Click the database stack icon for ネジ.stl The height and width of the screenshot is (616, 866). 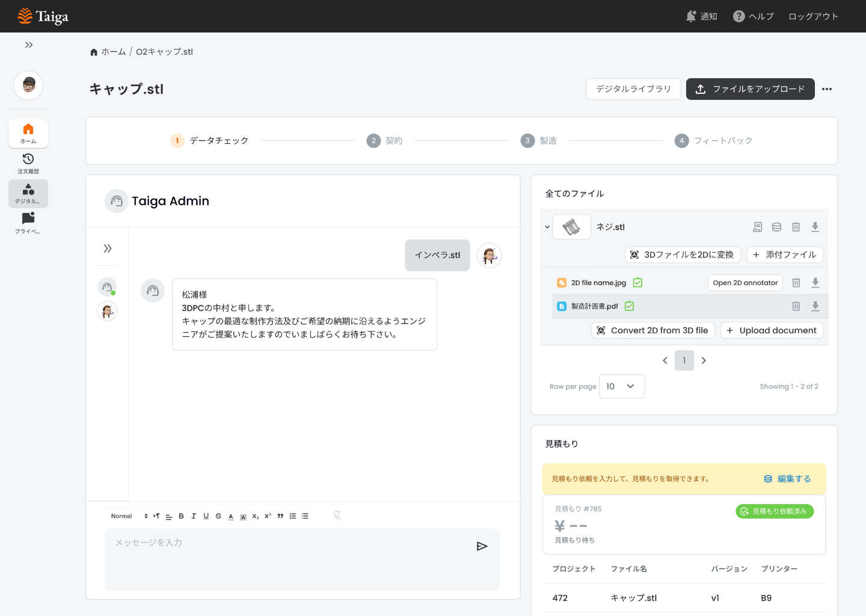776,227
